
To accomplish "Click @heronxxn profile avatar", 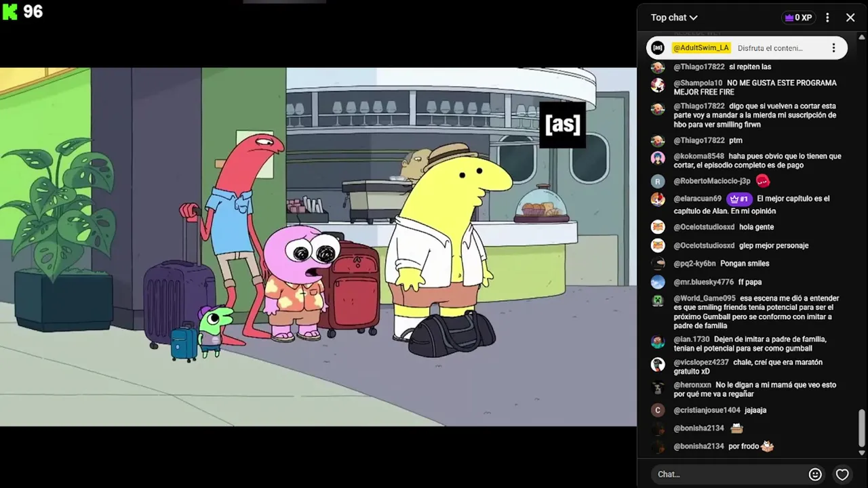I will click(658, 387).
